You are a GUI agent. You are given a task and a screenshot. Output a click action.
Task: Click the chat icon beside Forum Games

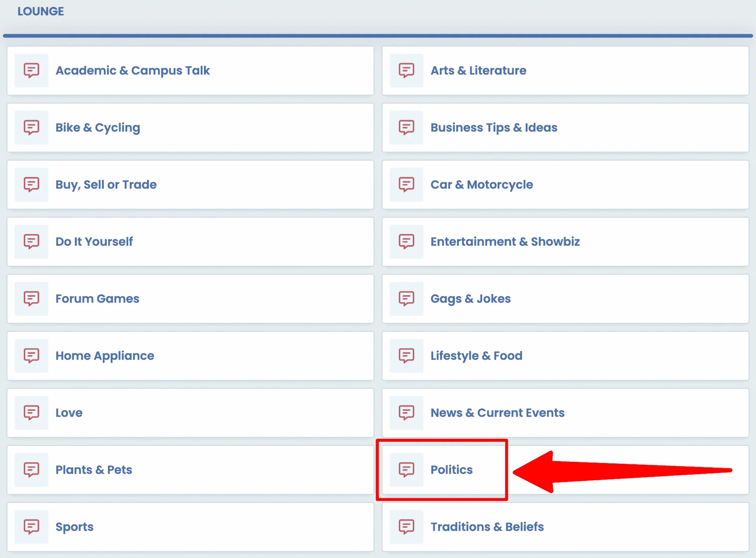point(31,299)
